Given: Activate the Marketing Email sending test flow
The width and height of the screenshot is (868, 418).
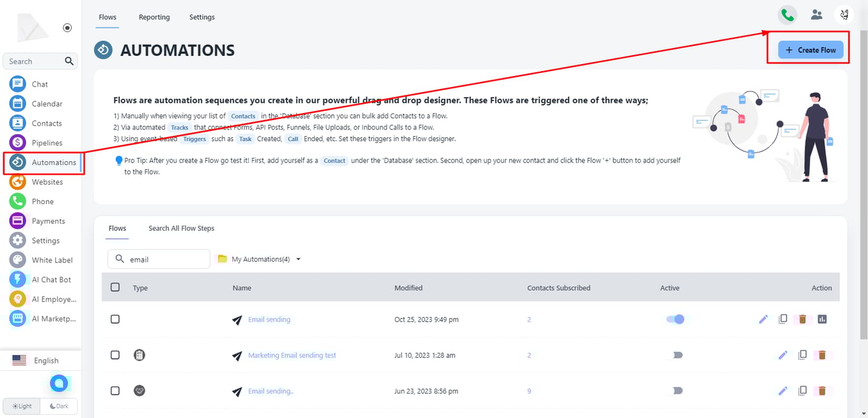Looking at the screenshot, I should 677,355.
